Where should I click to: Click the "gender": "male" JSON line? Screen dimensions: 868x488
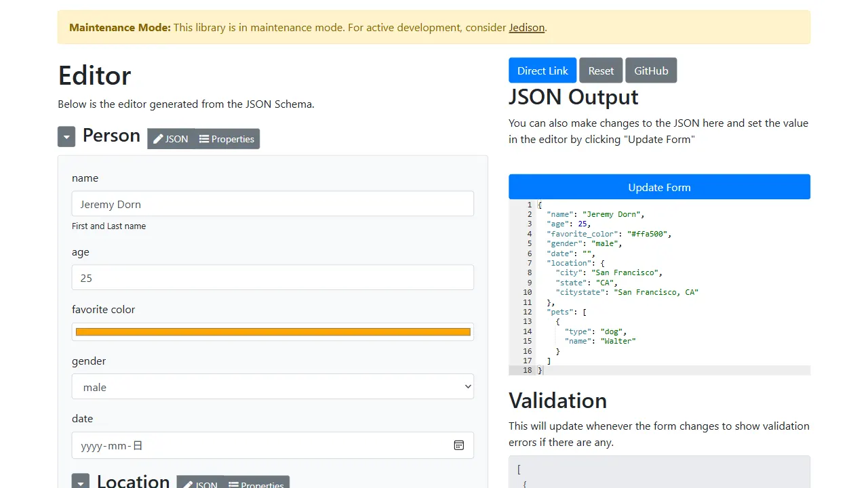tap(584, 243)
